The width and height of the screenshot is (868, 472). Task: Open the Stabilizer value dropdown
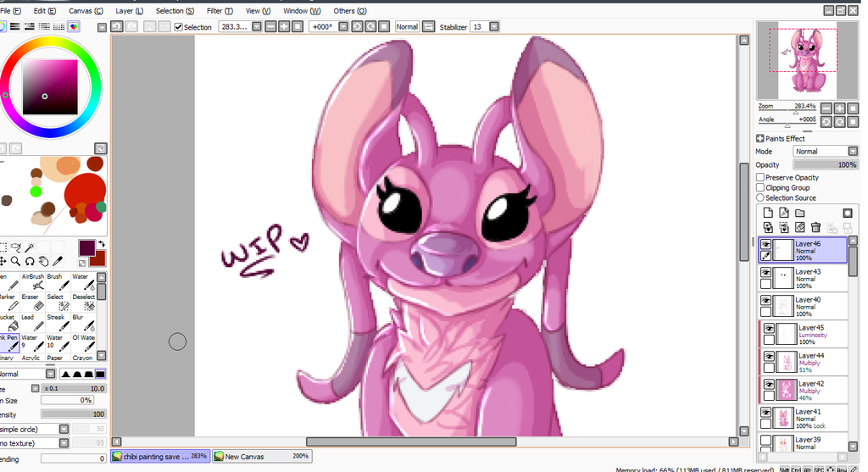tap(493, 27)
